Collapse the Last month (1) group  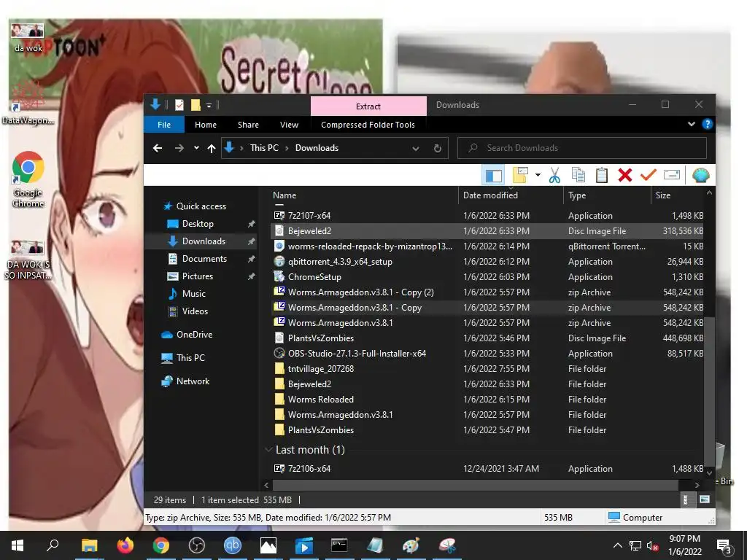[x=268, y=449]
